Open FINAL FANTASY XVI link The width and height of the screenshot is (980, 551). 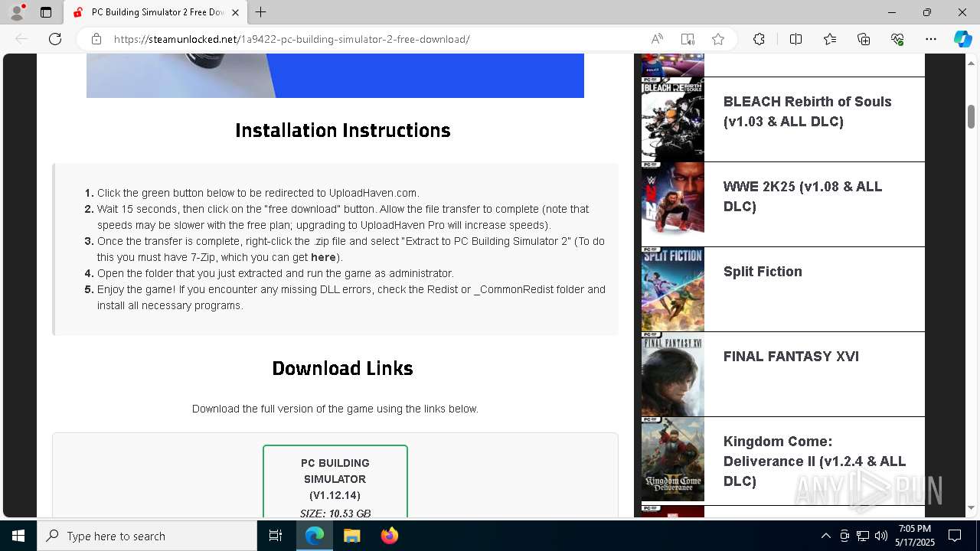(x=791, y=357)
